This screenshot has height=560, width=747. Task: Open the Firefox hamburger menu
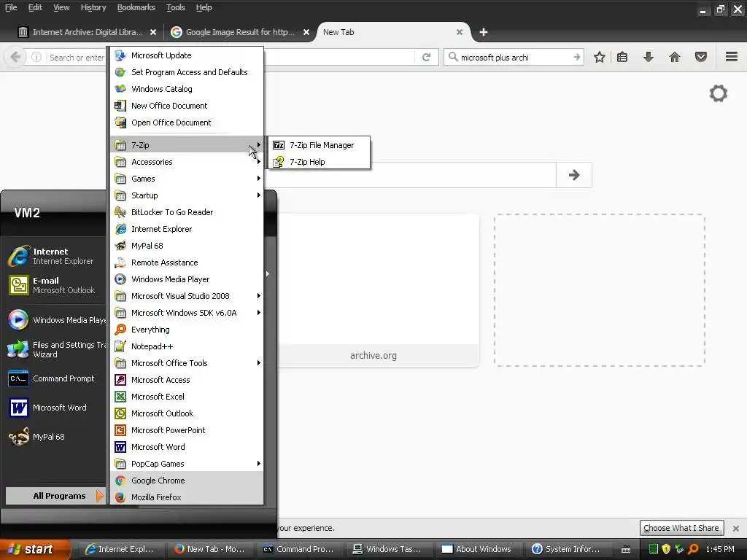click(x=732, y=57)
